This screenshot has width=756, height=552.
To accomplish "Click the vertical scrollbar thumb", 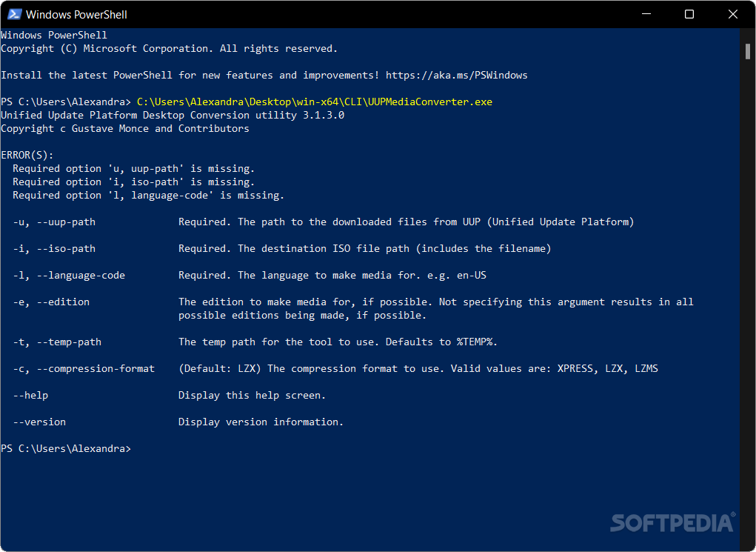I will click(x=748, y=51).
